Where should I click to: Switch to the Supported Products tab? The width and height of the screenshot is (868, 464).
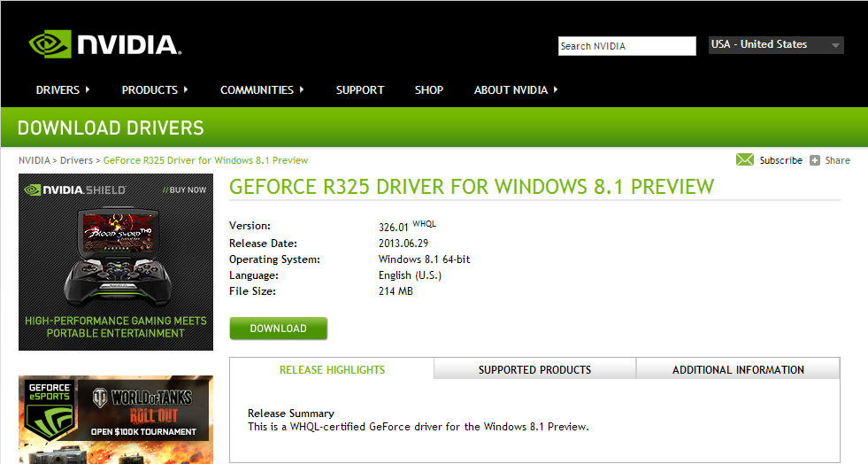(534, 369)
